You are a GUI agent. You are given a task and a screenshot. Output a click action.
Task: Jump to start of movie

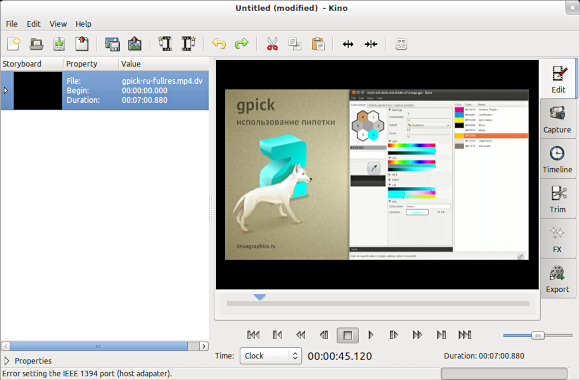point(253,335)
